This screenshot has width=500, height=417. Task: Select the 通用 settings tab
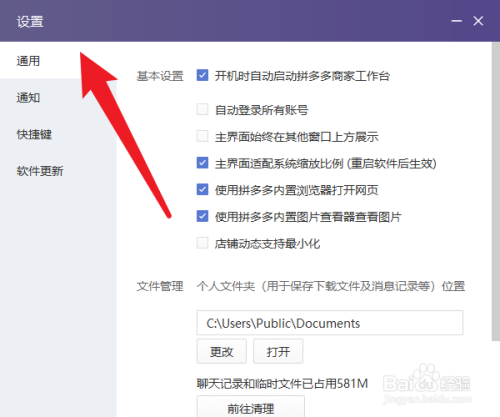[58, 61]
